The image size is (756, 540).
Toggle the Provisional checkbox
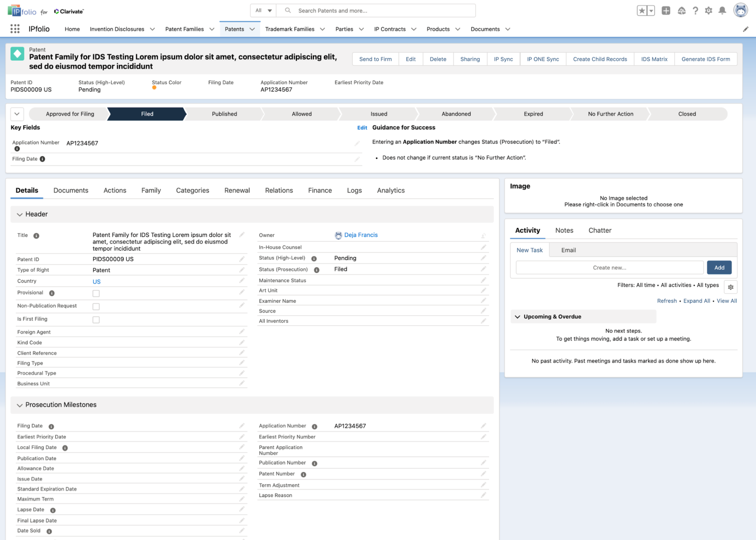[96, 293]
